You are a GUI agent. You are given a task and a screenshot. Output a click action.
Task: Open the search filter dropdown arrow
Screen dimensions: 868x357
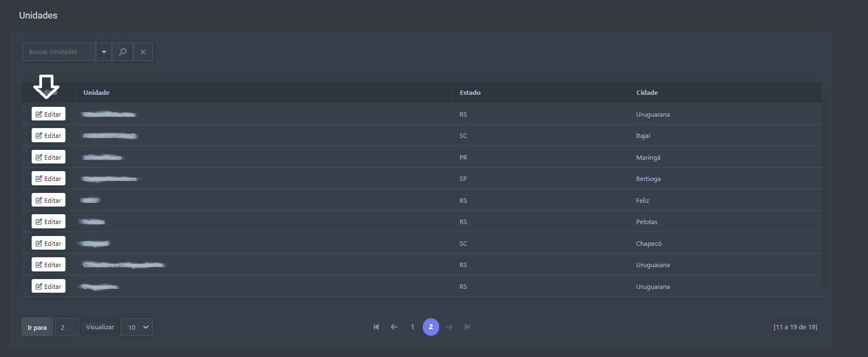click(104, 52)
